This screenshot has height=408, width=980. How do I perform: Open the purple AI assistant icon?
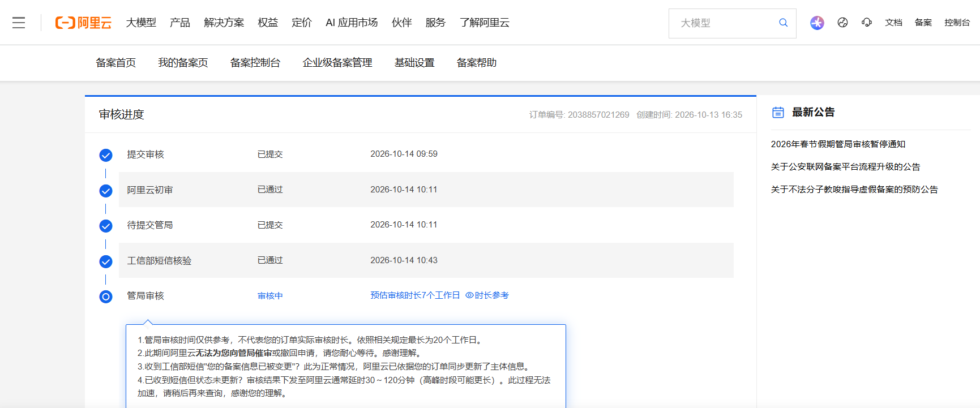pos(817,23)
